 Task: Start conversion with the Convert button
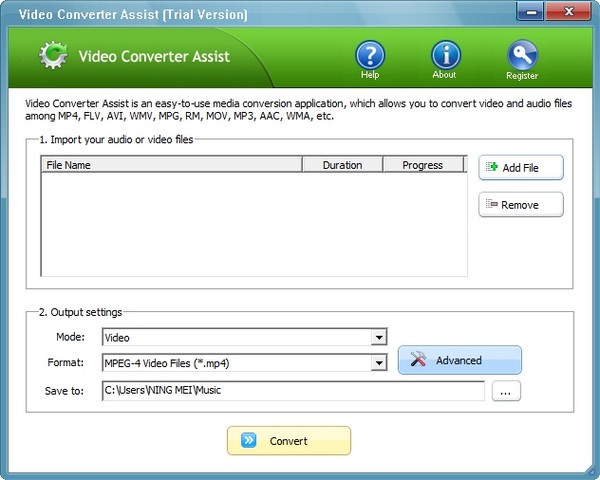(x=288, y=440)
